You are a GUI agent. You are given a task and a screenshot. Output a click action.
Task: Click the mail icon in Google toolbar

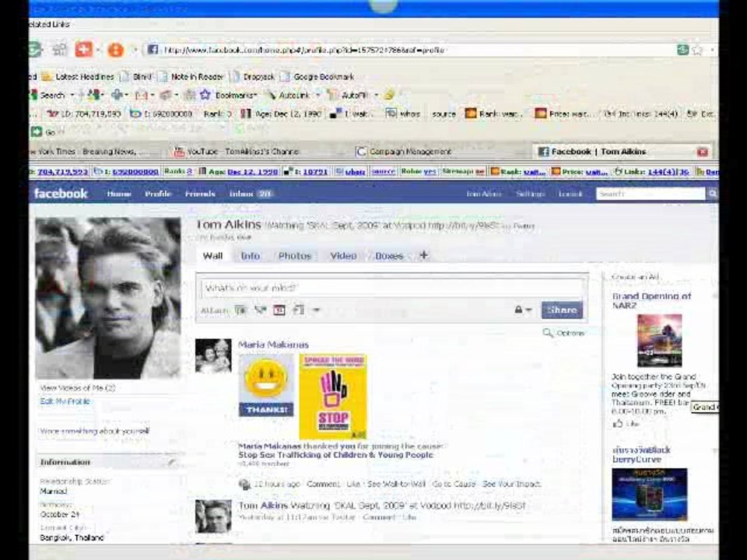pos(141,95)
